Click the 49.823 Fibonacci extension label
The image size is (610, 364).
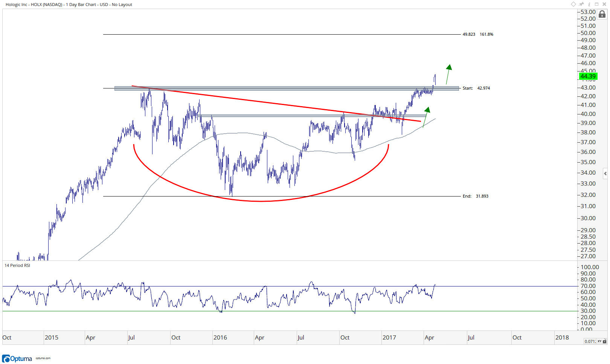tap(469, 34)
